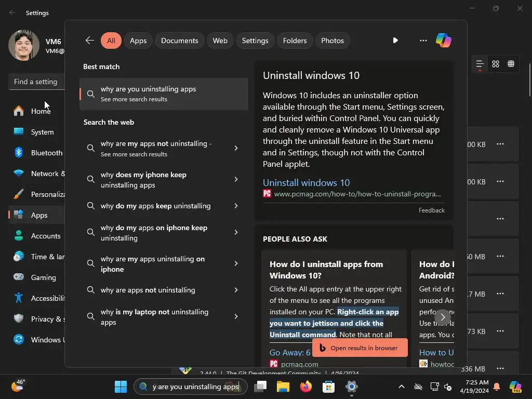Viewport: 532px width, 399px height.
Task: Open the VM6 user profile picture
Action: (24, 45)
